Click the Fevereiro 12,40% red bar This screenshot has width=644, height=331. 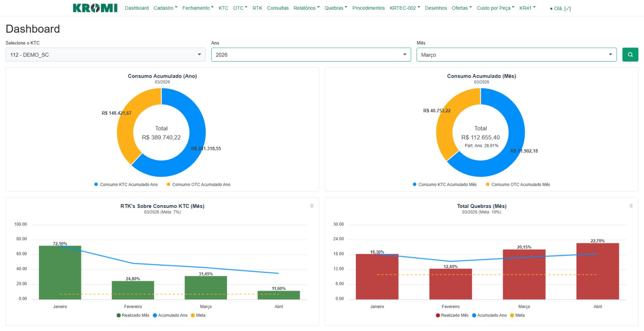click(x=450, y=284)
